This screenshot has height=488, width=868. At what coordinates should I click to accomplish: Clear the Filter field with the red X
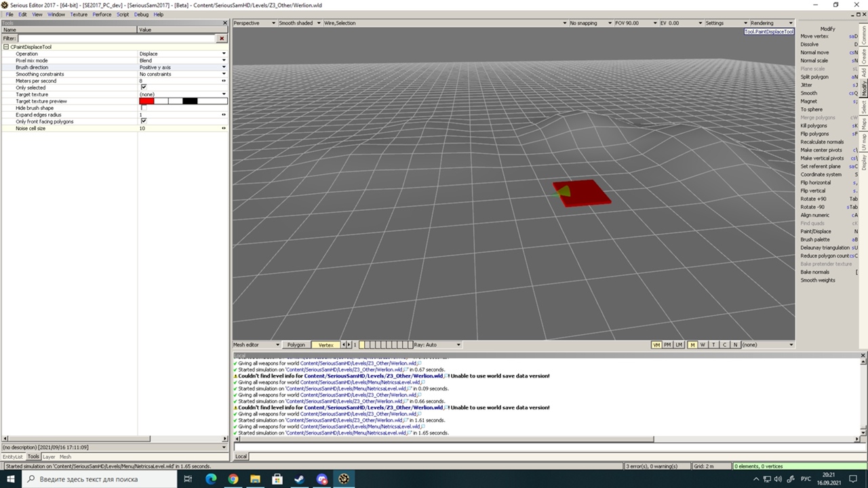(222, 39)
